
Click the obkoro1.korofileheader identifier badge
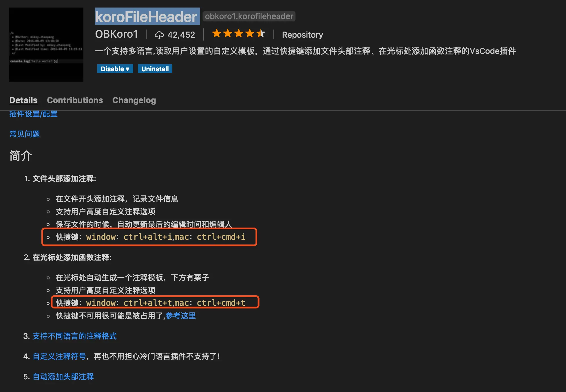[249, 16]
